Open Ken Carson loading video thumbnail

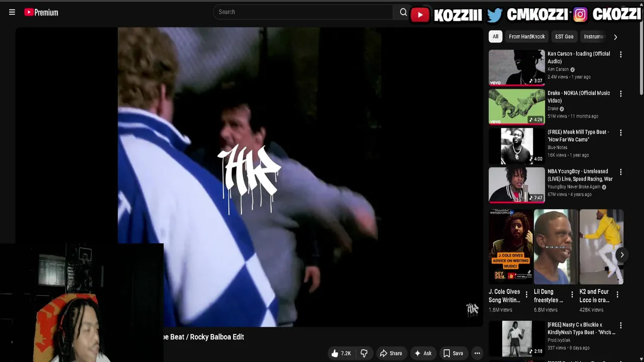pos(517,67)
